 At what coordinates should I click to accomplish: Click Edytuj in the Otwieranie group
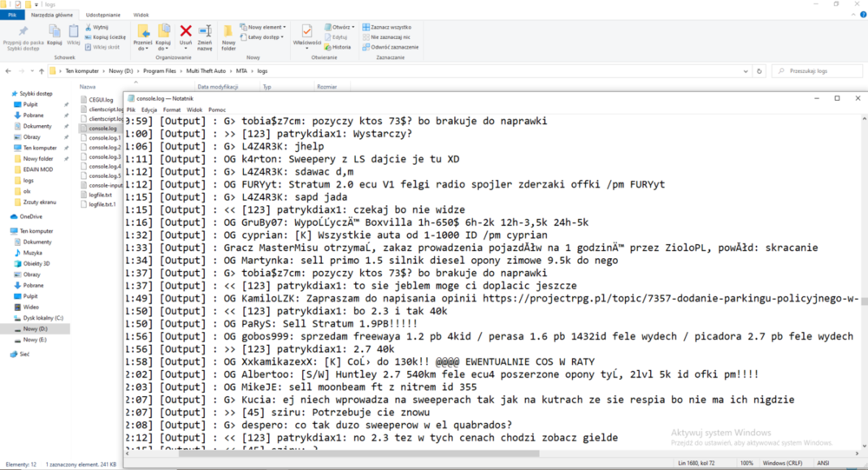(336, 37)
